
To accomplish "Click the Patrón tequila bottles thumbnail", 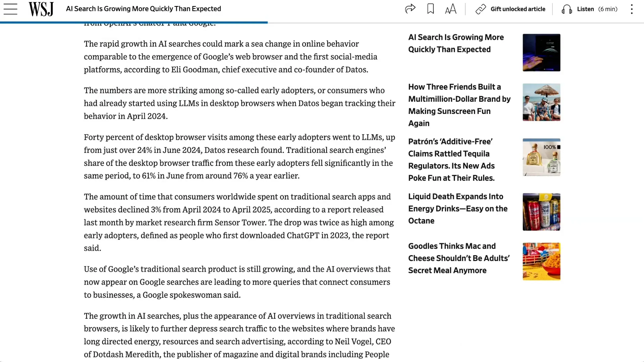I will click(541, 157).
